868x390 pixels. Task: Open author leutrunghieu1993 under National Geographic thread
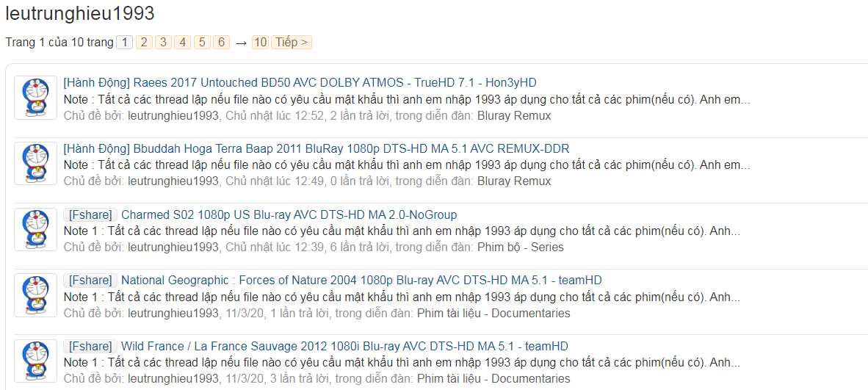173,313
